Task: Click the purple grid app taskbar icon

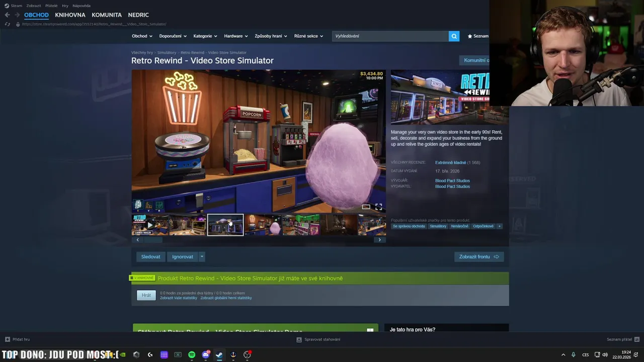Action: [164, 354]
